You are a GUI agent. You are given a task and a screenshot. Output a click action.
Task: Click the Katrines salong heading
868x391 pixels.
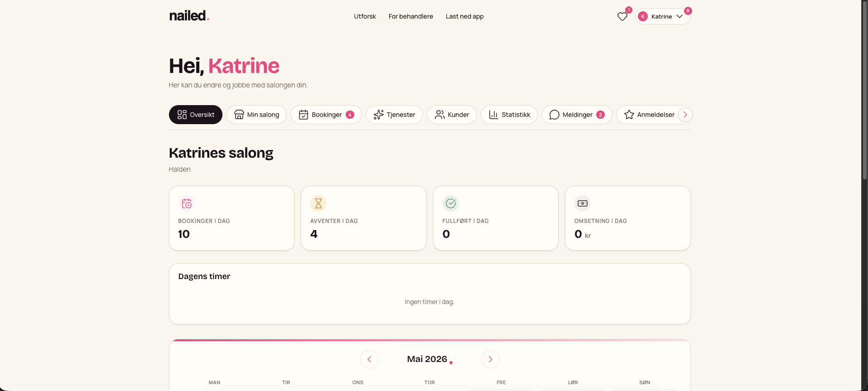point(221,153)
